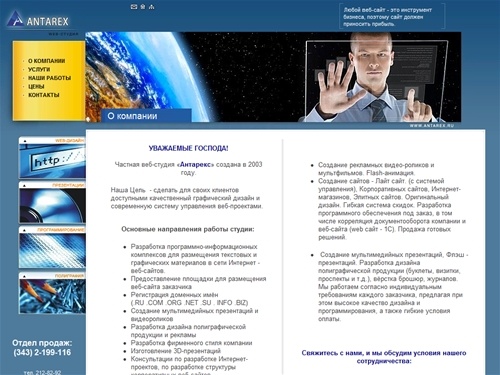Click the mail envelope icon at top

pyautogui.click(x=134, y=7)
